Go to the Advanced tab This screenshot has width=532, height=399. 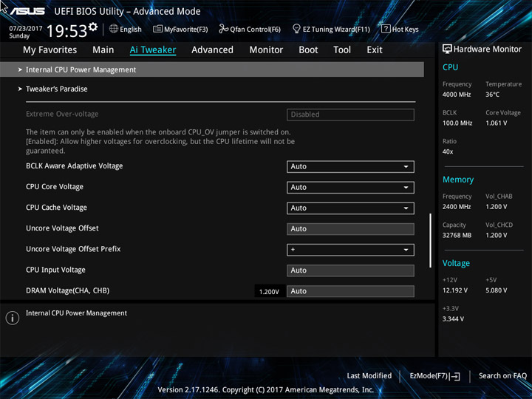212,50
